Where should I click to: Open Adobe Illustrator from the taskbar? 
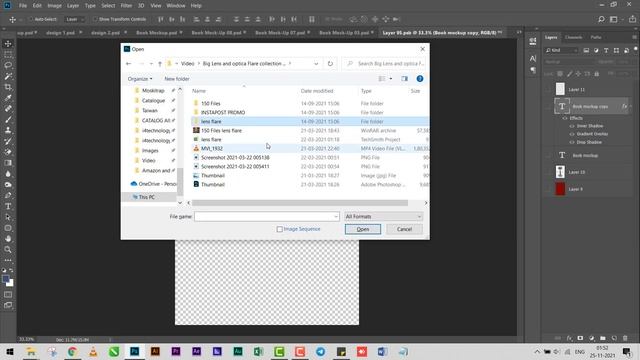click(155, 351)
